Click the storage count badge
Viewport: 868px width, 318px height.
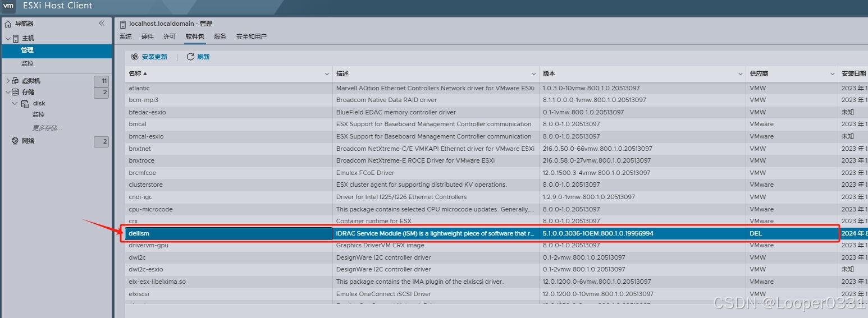coord(101,93)
